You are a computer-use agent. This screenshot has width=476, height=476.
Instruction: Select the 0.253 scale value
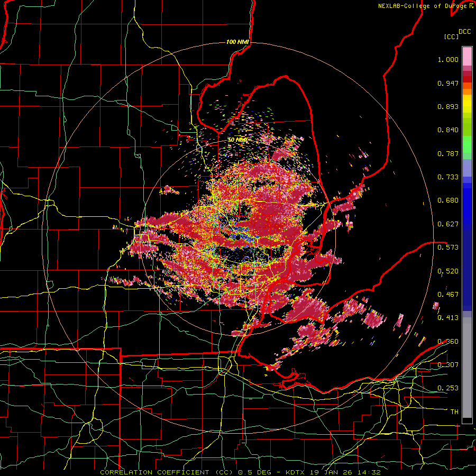click(x=448, y=388)
